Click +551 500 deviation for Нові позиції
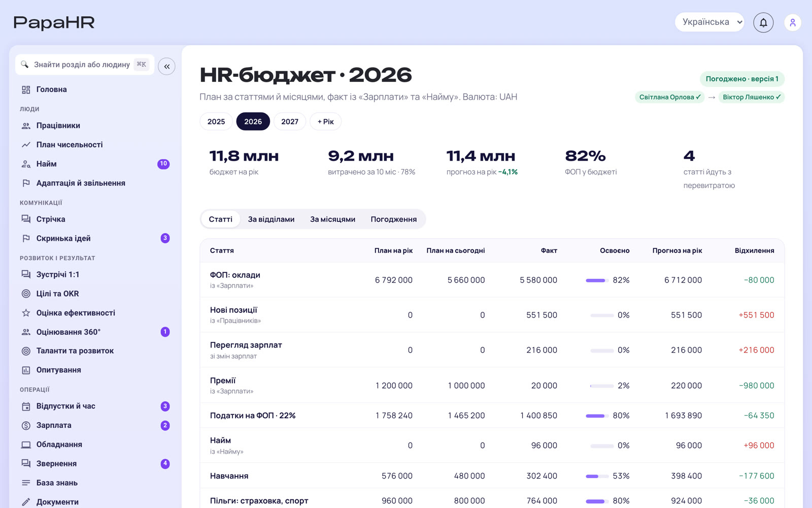 tap(756, 315)
